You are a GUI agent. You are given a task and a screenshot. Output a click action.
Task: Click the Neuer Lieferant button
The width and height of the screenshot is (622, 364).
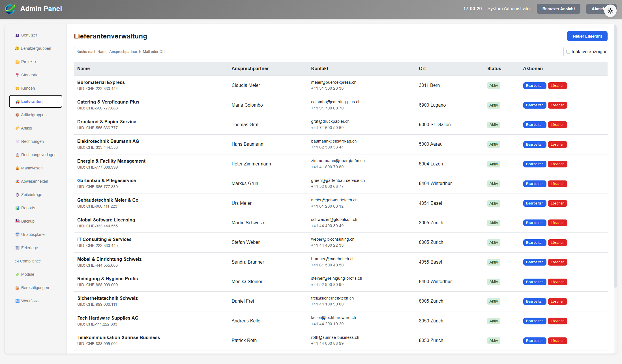click(587, 36)
